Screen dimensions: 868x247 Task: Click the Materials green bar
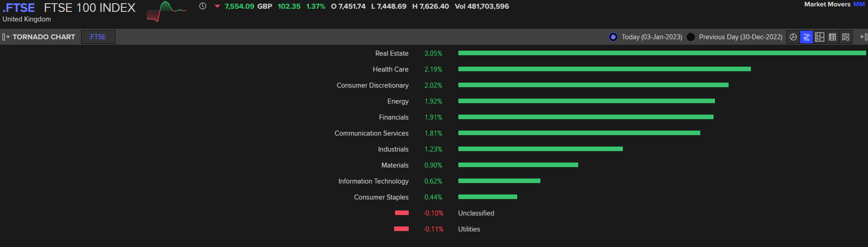click(x=518, y=165)
